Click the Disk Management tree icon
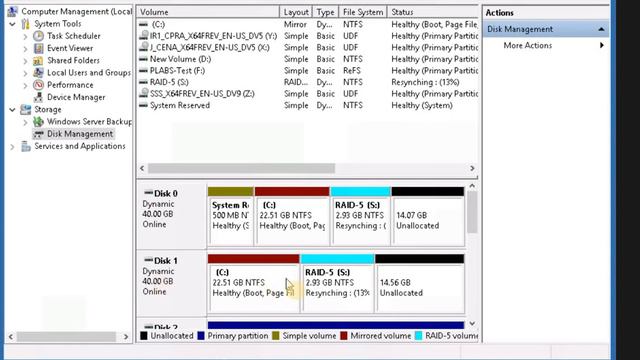Viewport: 640px width, 360px height. (38, 134)
